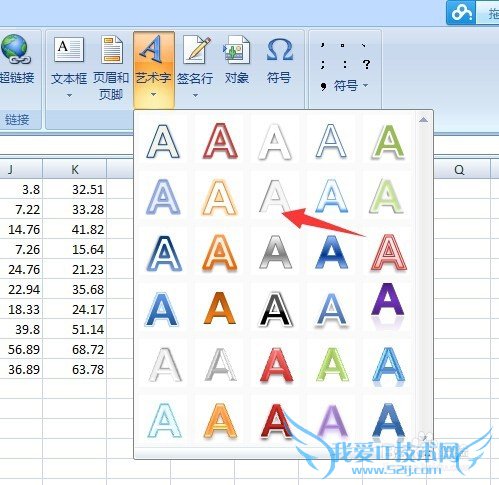Select cell containing 15.64

[75, 250]
